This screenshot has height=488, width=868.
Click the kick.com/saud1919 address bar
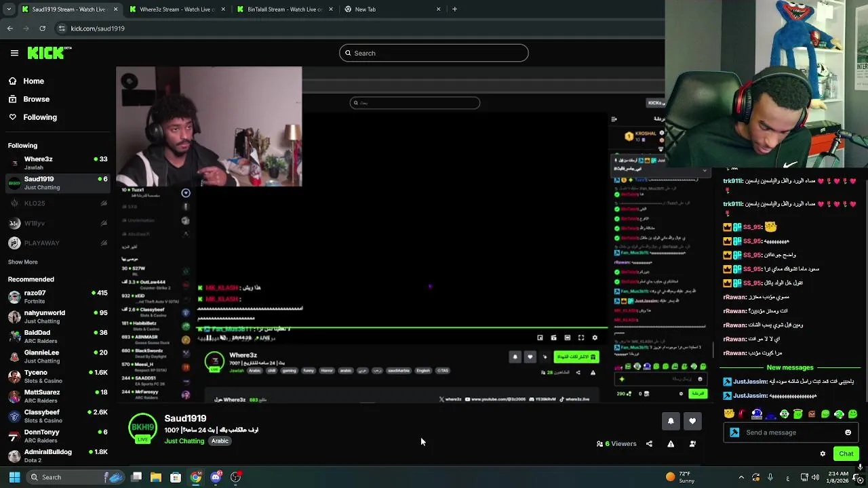point(359,28)
